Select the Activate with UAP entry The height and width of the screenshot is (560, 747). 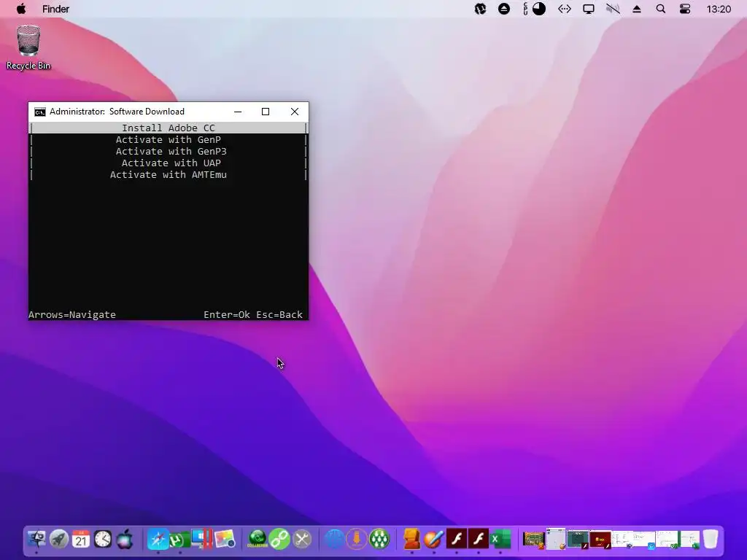point(169,163)
